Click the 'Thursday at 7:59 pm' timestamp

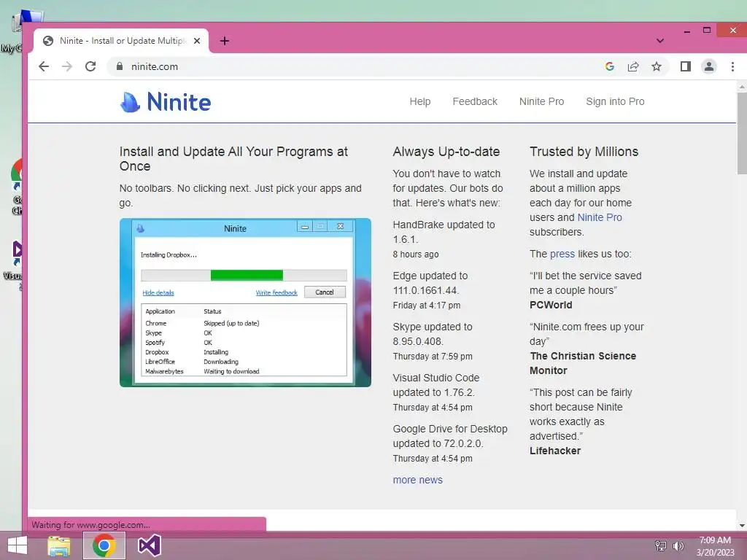(x=433, y=356)
